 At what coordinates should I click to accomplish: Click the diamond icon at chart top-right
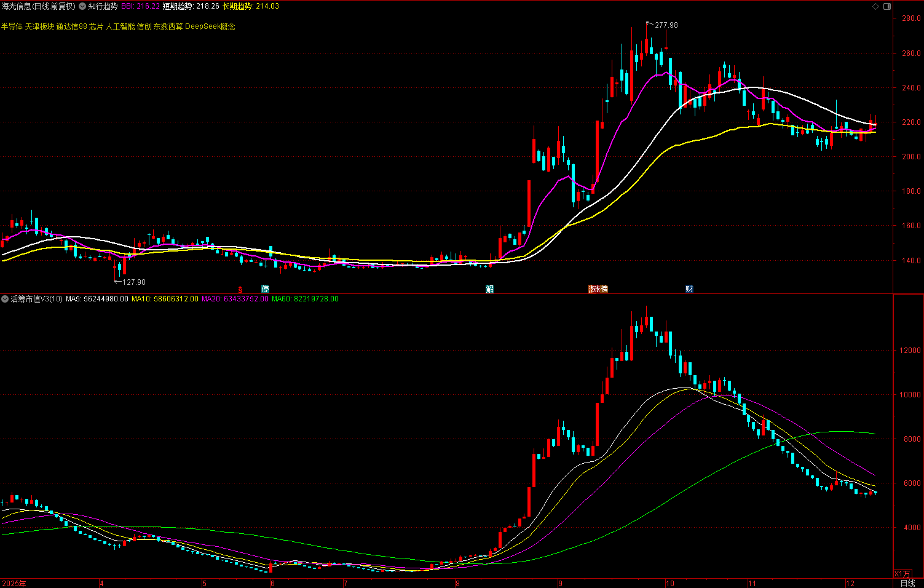pos(875,6)
